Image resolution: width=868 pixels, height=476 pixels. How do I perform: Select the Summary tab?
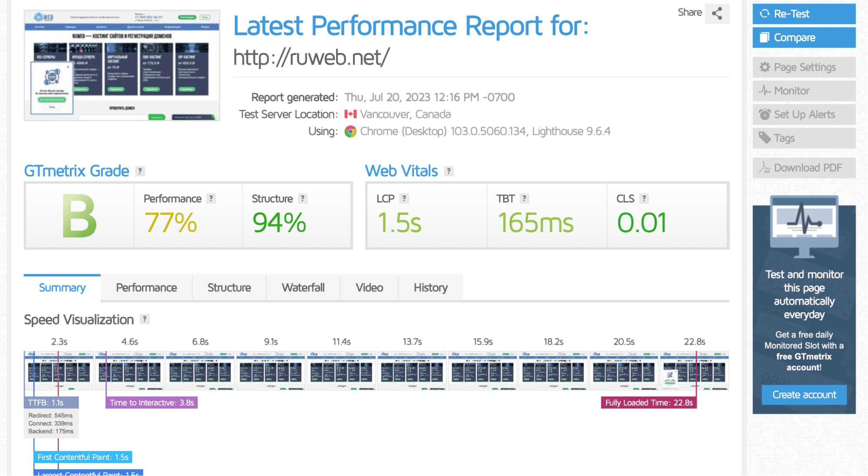tap(62, 288)
